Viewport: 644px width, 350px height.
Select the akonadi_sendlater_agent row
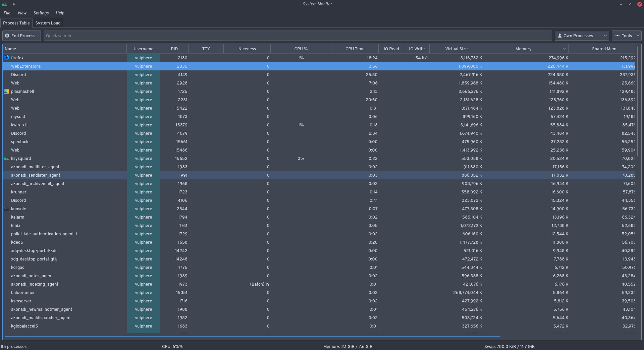(319, 175)
